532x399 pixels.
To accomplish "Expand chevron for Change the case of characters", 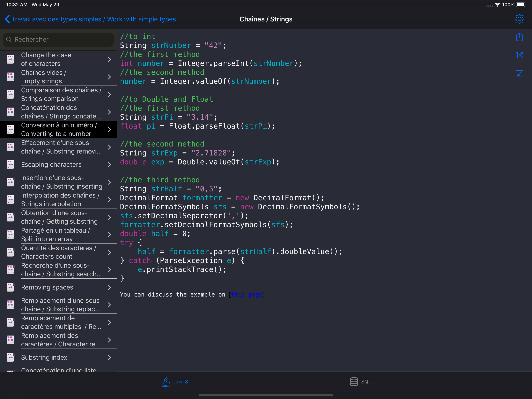I will coord(109,59).
